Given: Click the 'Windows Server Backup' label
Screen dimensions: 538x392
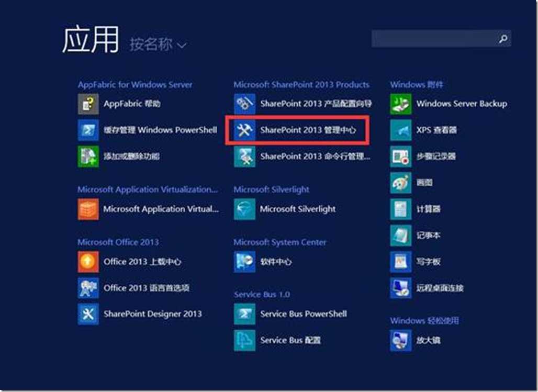Looking at the screenshot, I should (x=462, y=104).
